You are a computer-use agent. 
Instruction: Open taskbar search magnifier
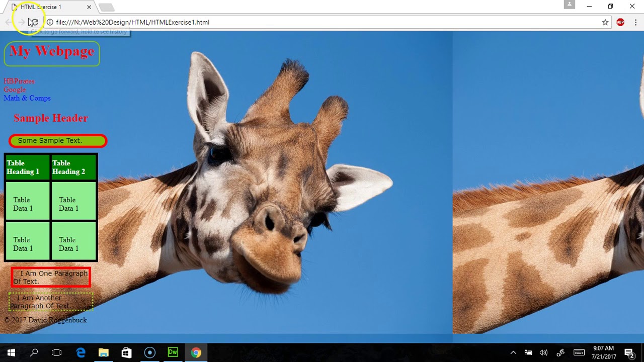34,352
